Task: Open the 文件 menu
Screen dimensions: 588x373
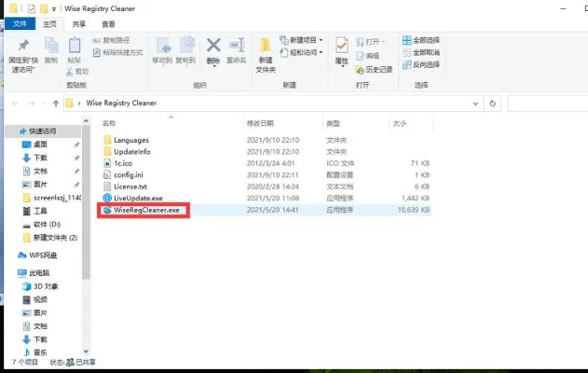Action: tap(20, 23)
